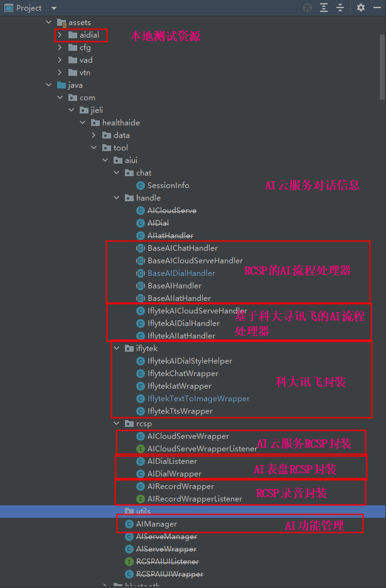This screenshot has height=588, width=386.
Task: Select the IflytekTtsWrapper class icon
Action: pyautogui.click(x=141, y=411)
